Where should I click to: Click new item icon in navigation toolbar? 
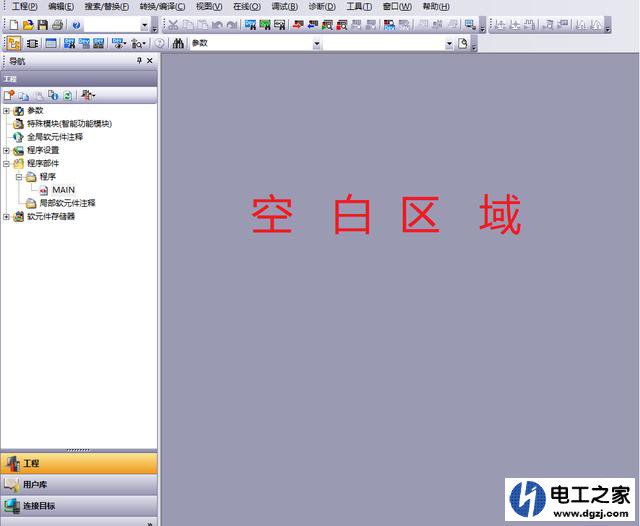click(10, 95)
